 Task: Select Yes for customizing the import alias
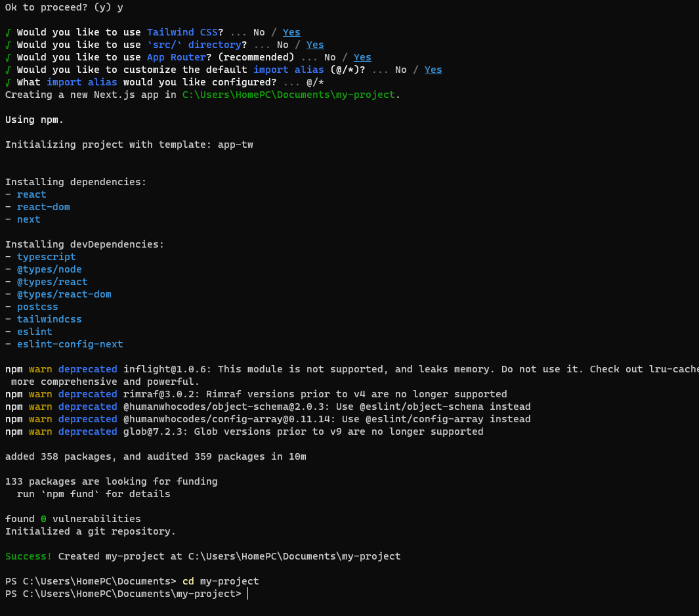433,70
